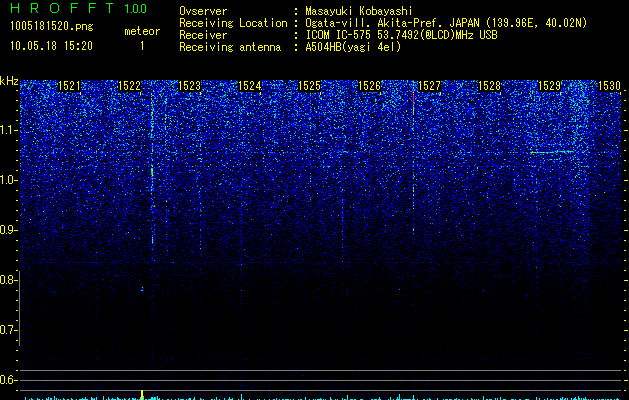Image resolution: width=629 pixels, height=400 pixels.
Task: Click the kHz axis unit label
Action: (x=9, y=81)
